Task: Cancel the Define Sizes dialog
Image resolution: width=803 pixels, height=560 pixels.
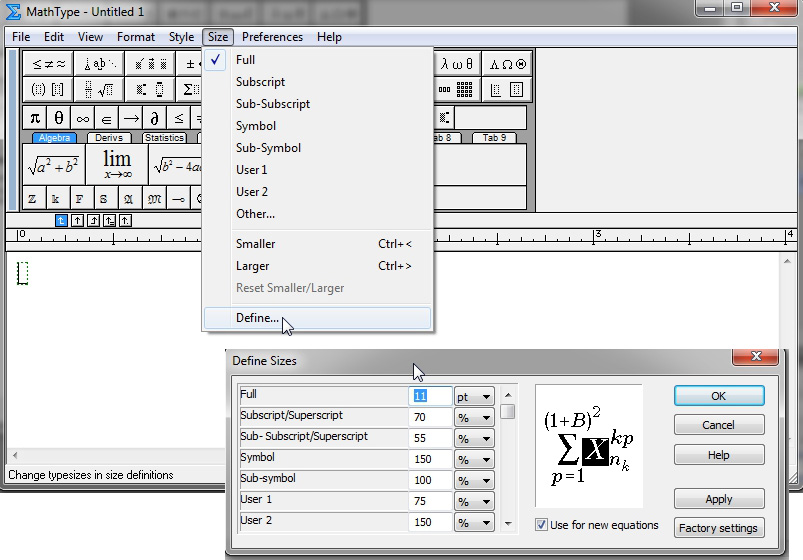Action: [x=719, y=425]
